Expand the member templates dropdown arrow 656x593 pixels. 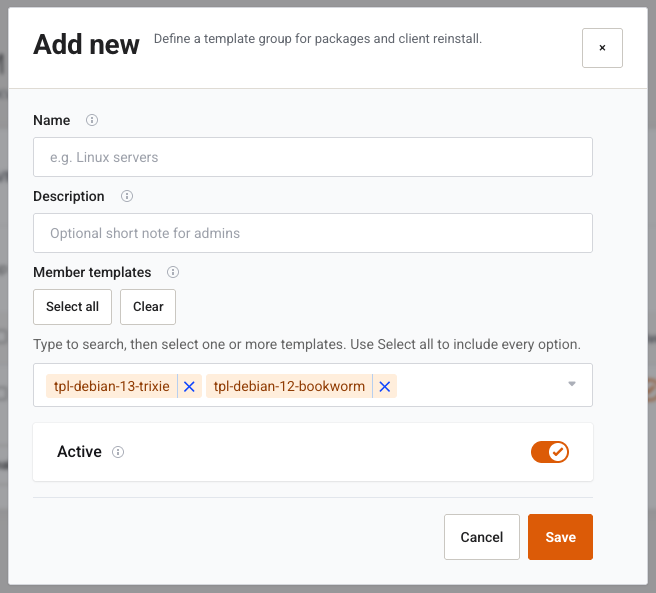tap(572, 384)
